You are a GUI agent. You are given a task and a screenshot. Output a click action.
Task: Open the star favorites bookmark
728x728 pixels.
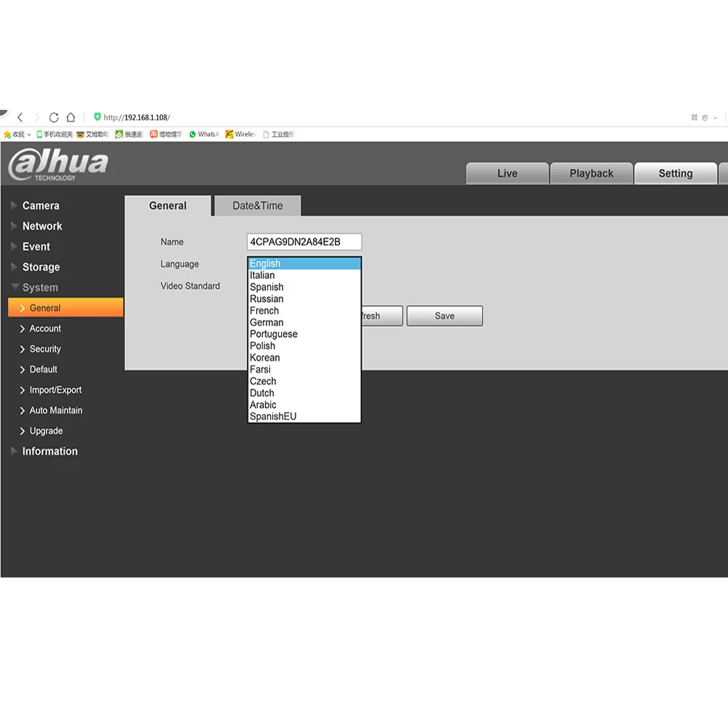click(x=14, y=134)
